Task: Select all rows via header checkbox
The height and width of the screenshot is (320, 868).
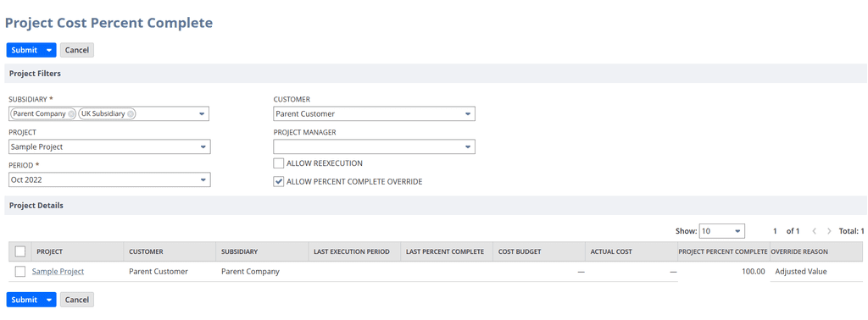Action: click(20, 251)
